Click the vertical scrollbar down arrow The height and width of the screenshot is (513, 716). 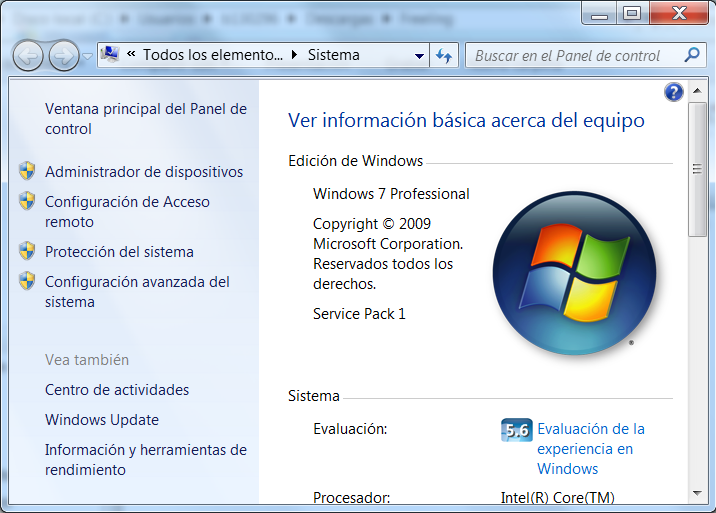click(x=697, y=492)
